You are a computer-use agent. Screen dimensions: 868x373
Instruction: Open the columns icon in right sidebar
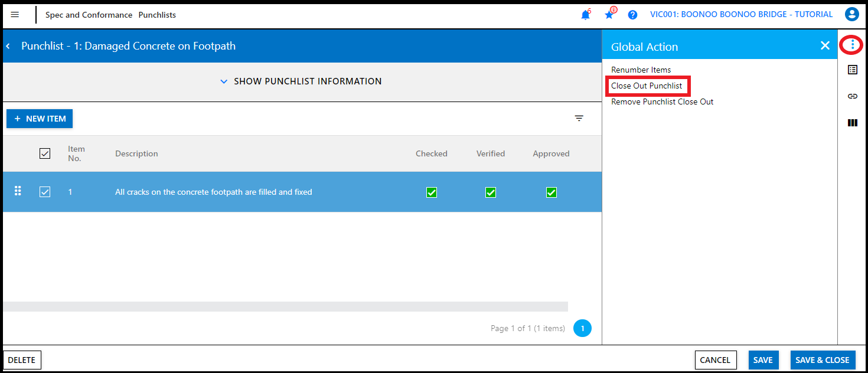point(852,123)
